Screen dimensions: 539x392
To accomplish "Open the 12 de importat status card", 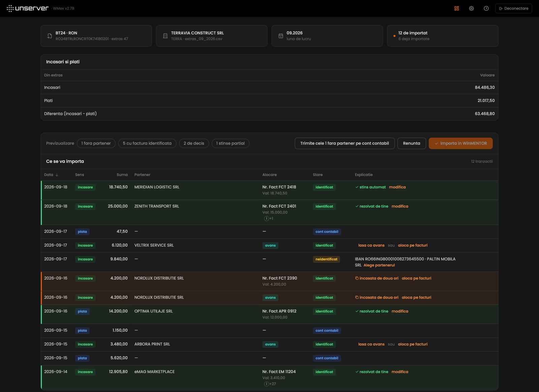I will tap(443, 36).
